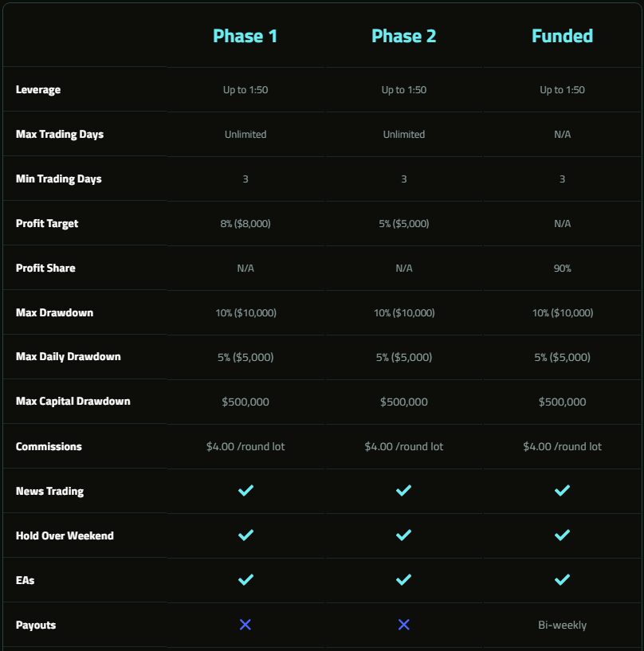This screenshot has width=644, height=651.
Task: Click the News Trading checkmark under Phase 2
Action: (403, 490)
